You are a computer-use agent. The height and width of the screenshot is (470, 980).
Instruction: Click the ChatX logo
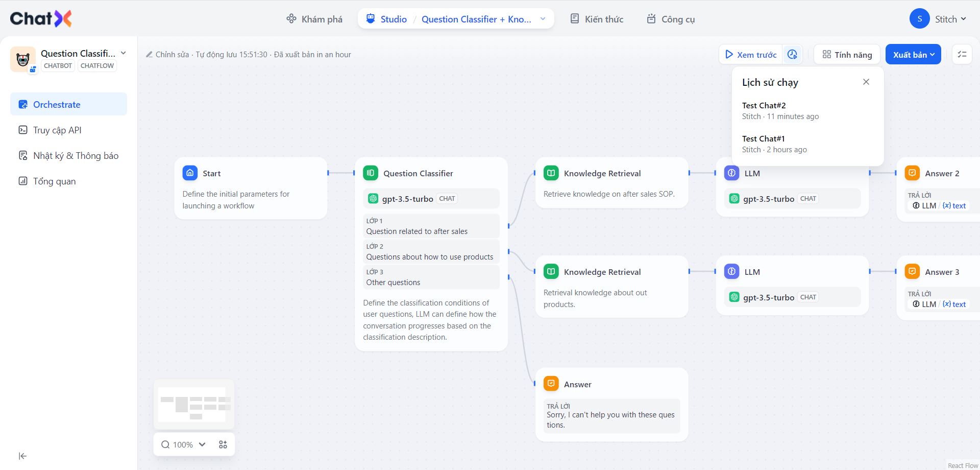tap(41, 19)
